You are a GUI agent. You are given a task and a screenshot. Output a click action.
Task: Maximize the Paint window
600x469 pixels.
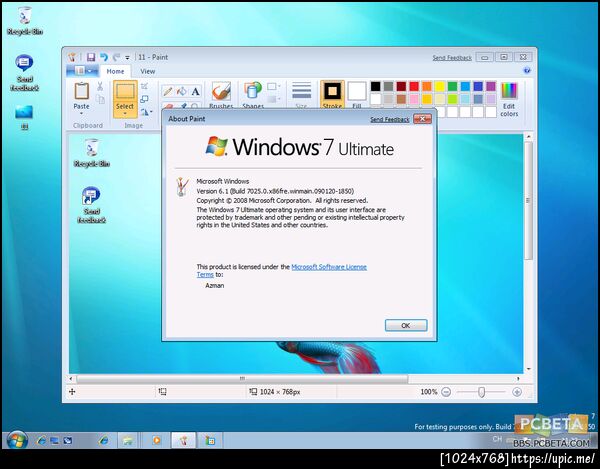(504, 57)
